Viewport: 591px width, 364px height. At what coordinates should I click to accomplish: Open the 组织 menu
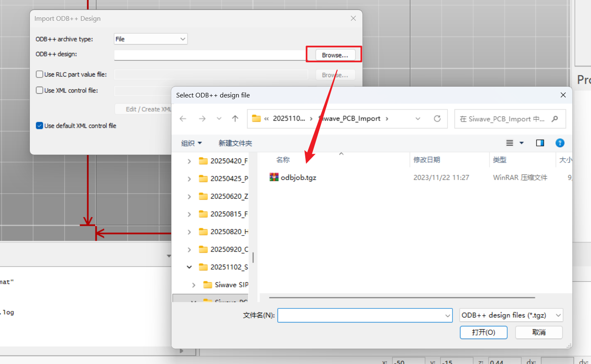pyautogui.click(x=191, y=143)
